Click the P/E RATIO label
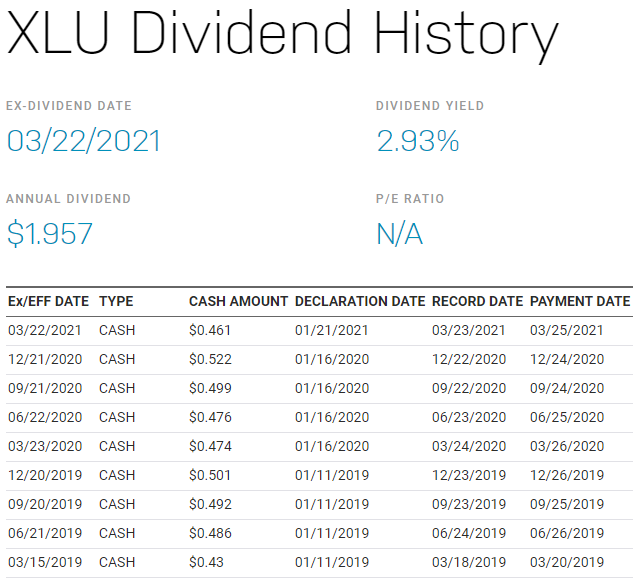The width and height of the screenshot is (635, 578). click(410, 199)
